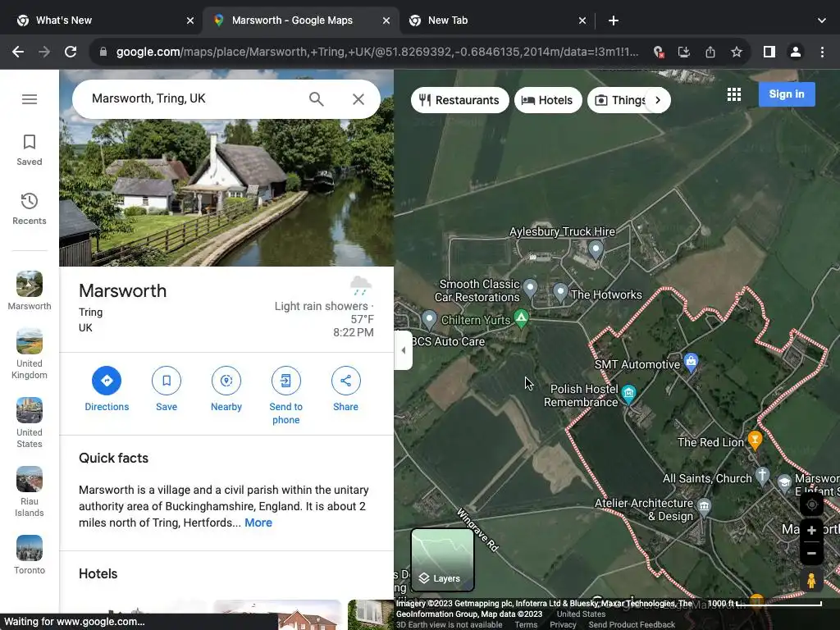Viewport: 840px width, 630px height.
Task: Open a new Chrome tab
Action: [x=614, y=21]
